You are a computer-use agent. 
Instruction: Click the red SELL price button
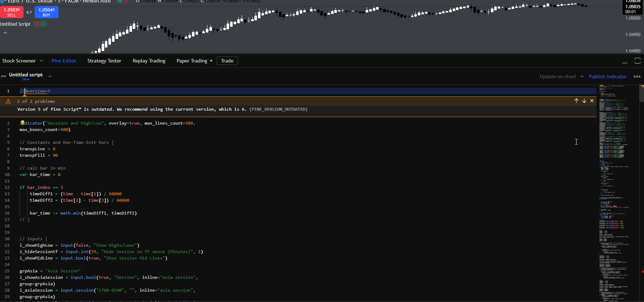12,12
